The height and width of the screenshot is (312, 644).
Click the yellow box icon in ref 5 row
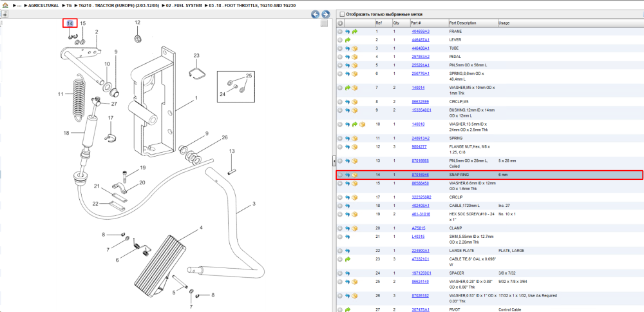(x=355, y=65)
